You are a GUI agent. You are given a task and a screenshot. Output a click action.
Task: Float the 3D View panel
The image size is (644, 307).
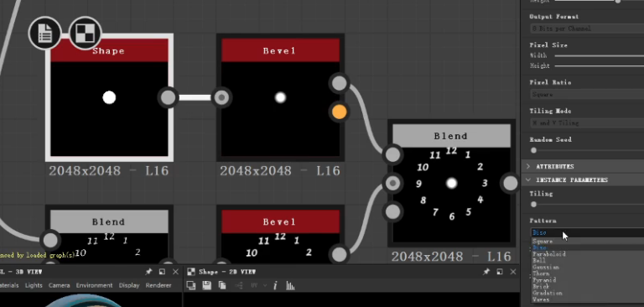click(x=162, y=272)
